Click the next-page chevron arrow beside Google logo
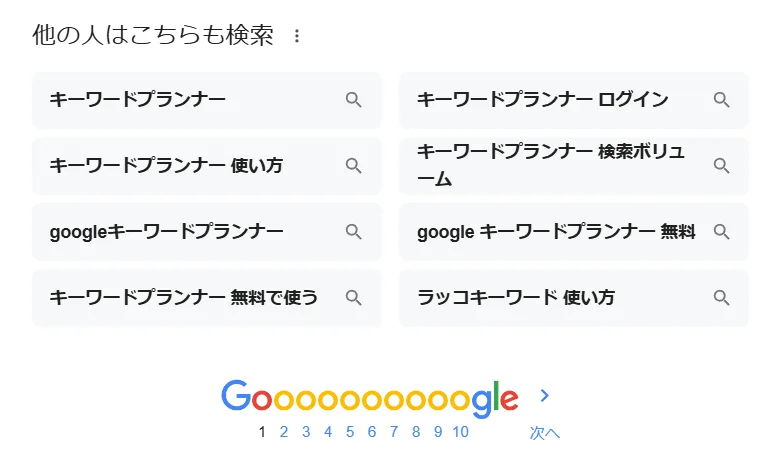The width and height of the screenshot is (776, 460). coord(544,395)
